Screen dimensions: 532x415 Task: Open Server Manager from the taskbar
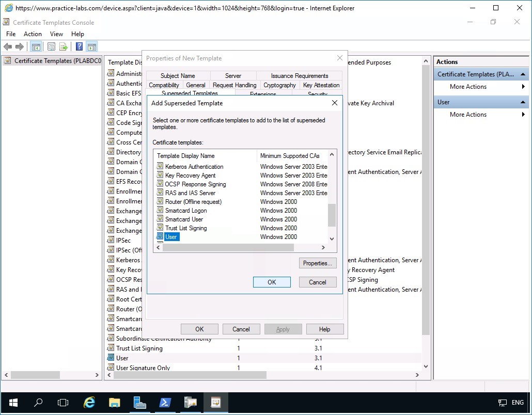point(139,403)
